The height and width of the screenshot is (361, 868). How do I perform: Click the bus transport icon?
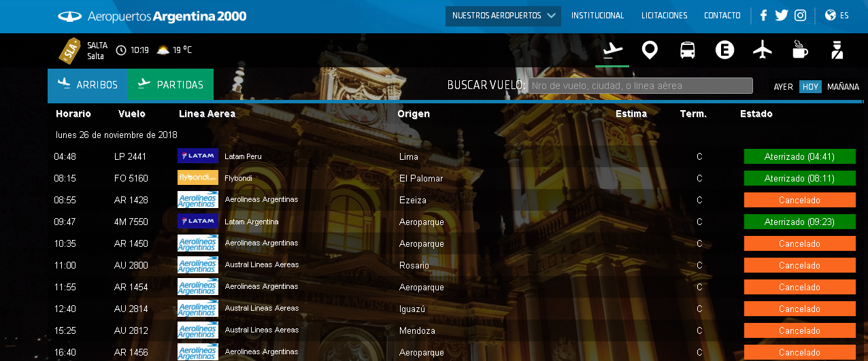pos(687,50)
